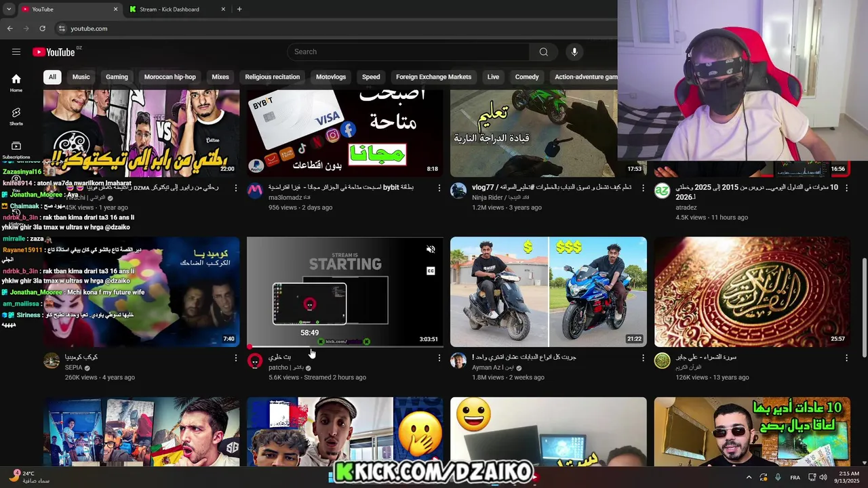
Task: Close the YouTube browser tab
Action: 115,9
